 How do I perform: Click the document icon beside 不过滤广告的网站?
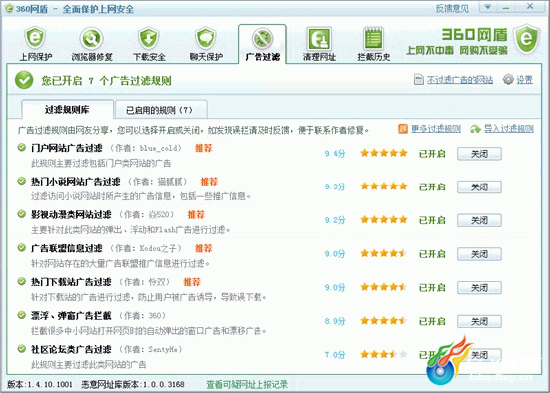tap(418, 80)
